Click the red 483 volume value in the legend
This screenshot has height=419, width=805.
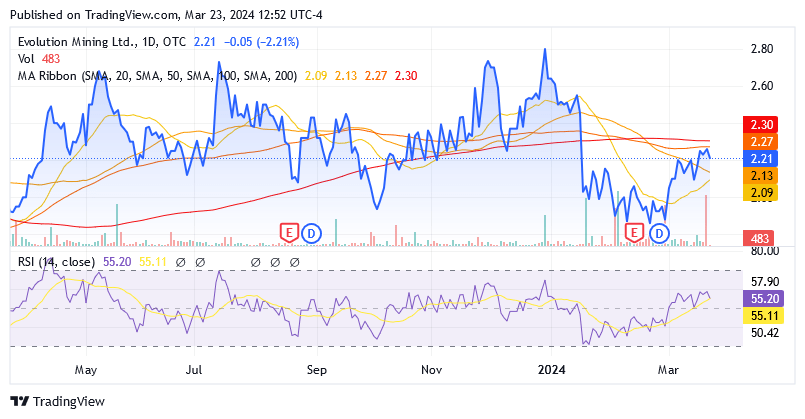pyautogui.click(x=51, y=59)
